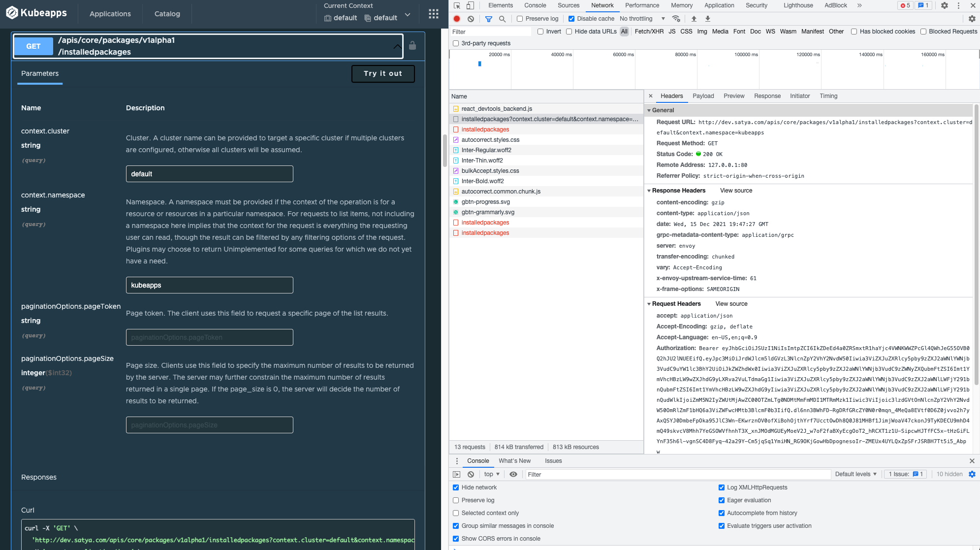980x550 pixels.
Task: Stop recording network log
Action: coord(456,18)
